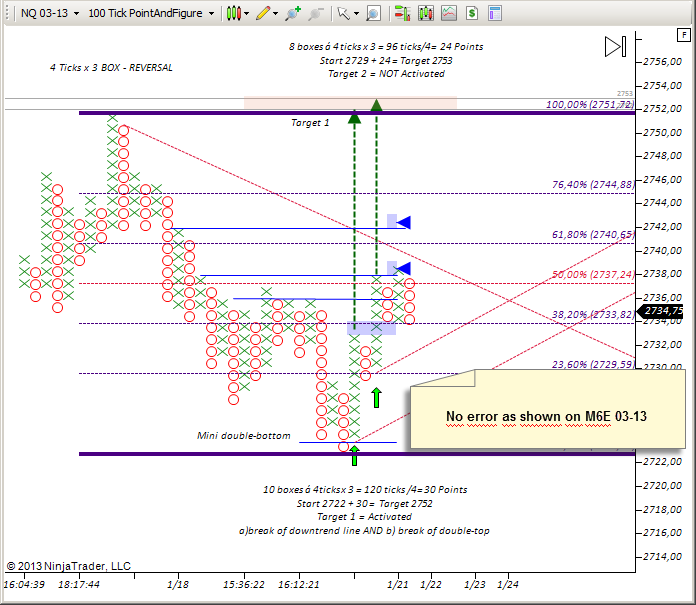Select the lower blue left-pointing arrow marker
Viewport: 696px width, 605px height.
pos(403,268)
